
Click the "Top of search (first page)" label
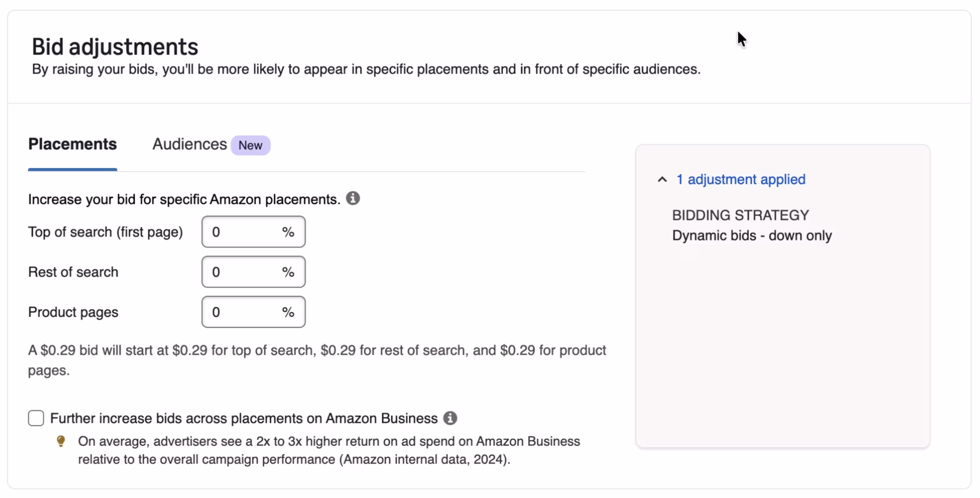pyautogui.click(x=105, y=232)
